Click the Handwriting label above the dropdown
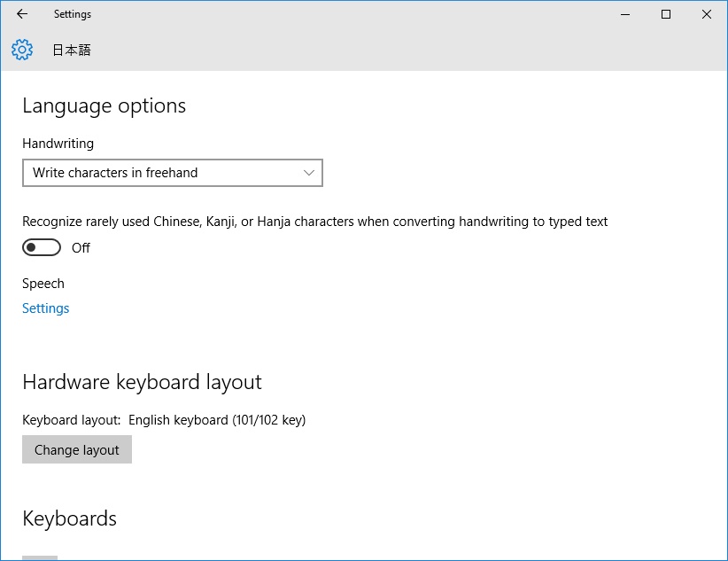 point(58,144)
